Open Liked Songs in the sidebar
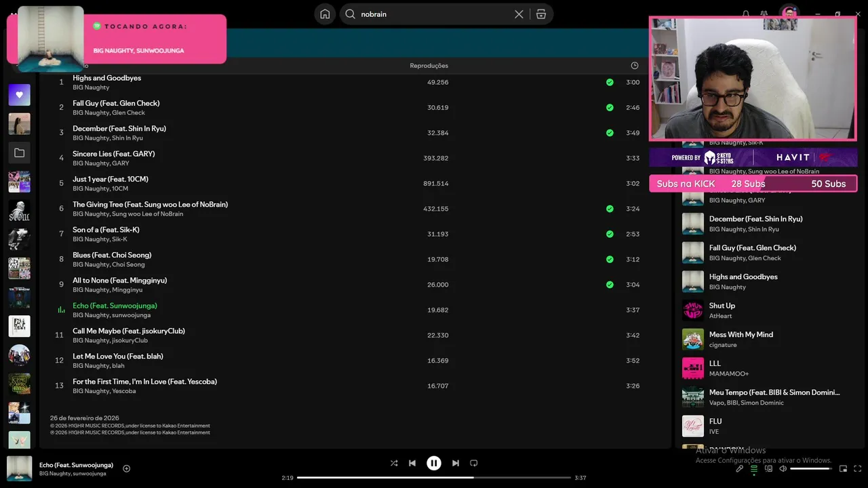Image resolution: width=868 pixels, height=488 pixels. click(x=19, y=95)
